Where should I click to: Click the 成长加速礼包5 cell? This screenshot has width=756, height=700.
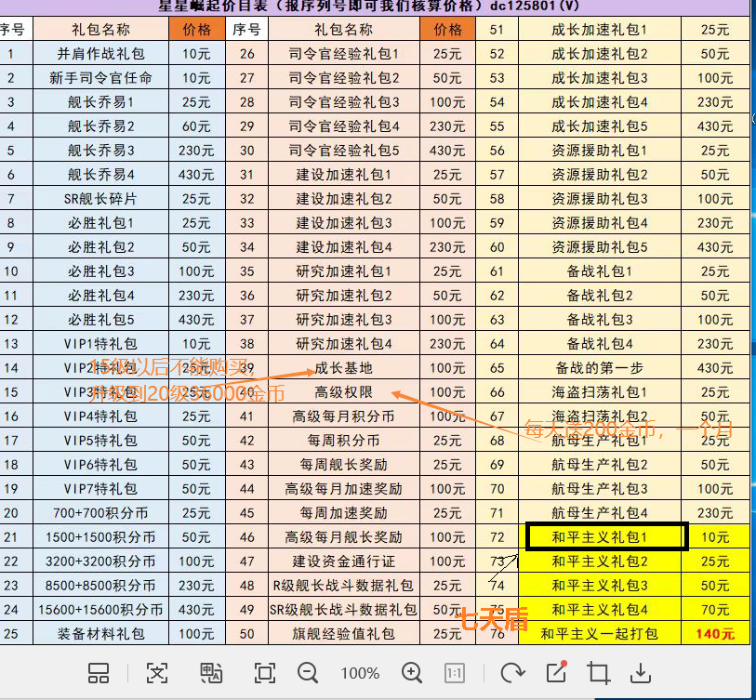pyautogui.click(x=599, y=125)
